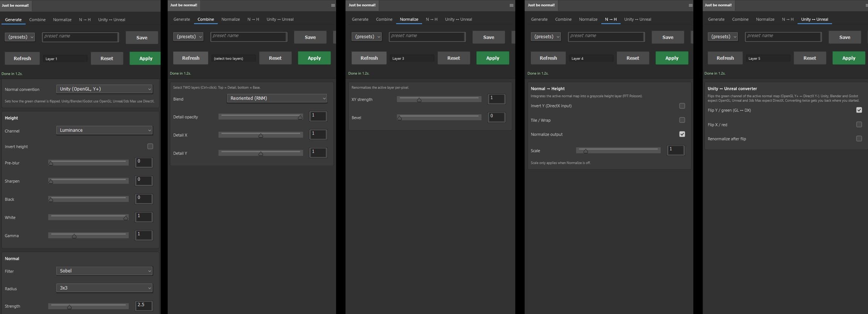
Task: Click the Gamma value field
Action: (x=144, y=235)
